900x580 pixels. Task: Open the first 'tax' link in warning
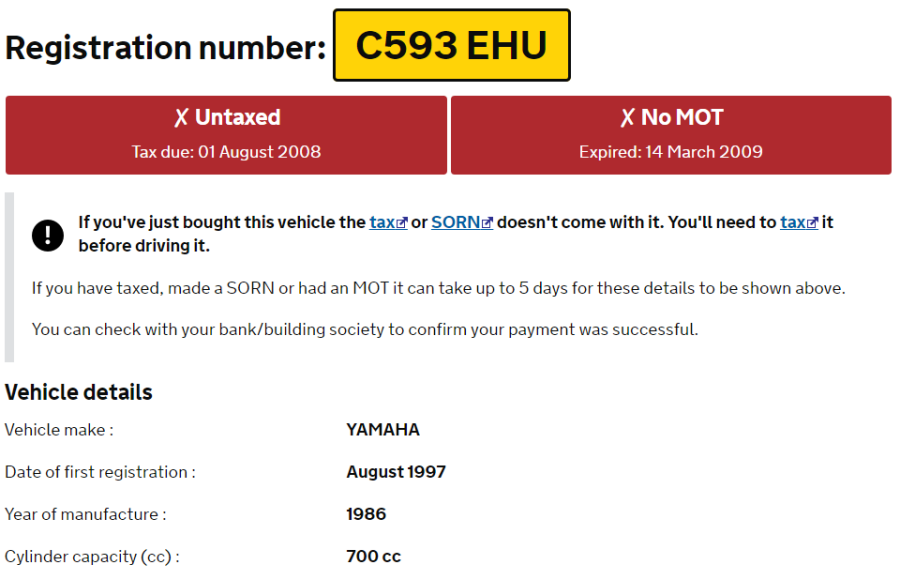[x=383, y=222]
